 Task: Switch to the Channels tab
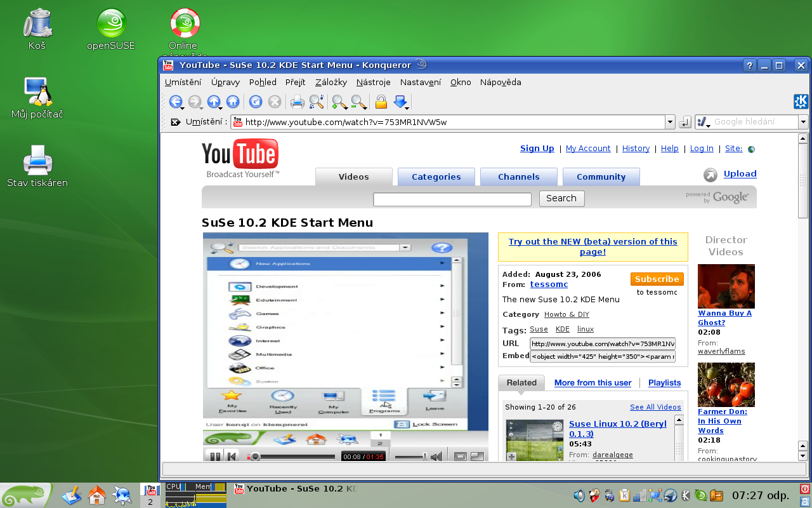[x=519, y=177]
